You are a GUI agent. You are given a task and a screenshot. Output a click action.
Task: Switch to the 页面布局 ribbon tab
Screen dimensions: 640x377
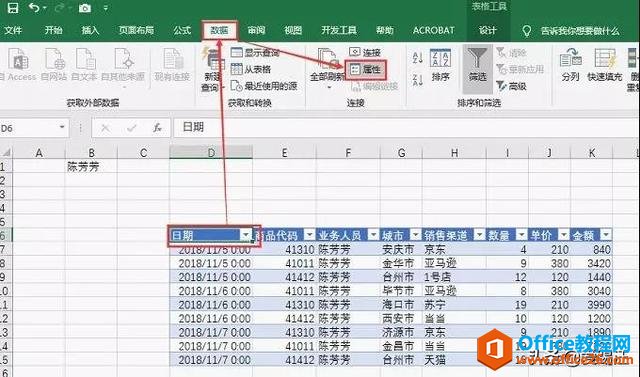[136, 30]
